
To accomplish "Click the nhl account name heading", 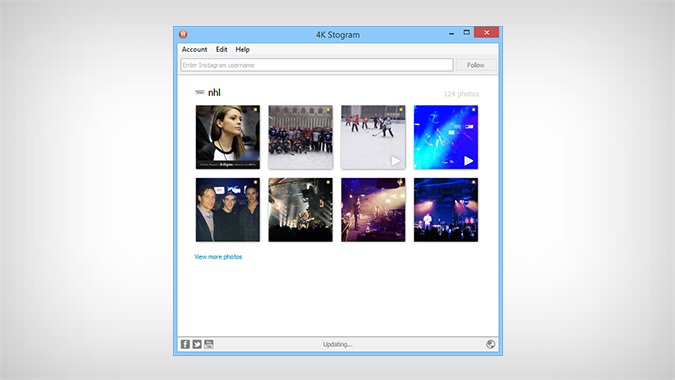I will (214, 93).
